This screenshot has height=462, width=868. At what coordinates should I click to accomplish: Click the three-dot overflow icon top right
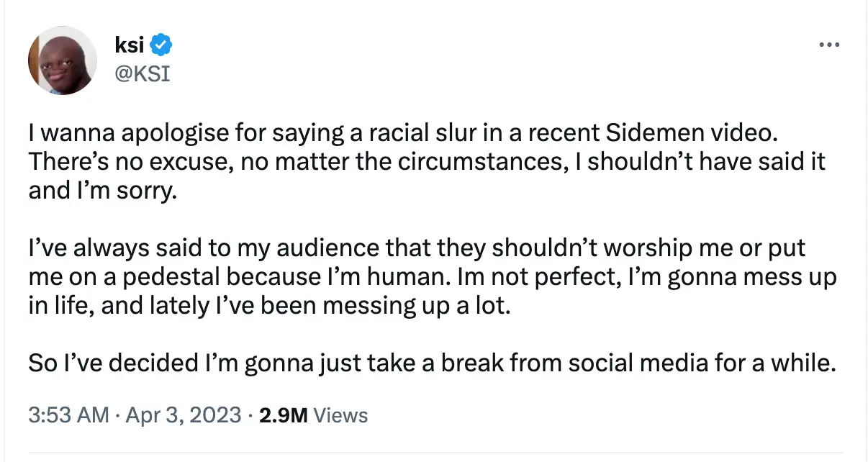coord(830,44)
